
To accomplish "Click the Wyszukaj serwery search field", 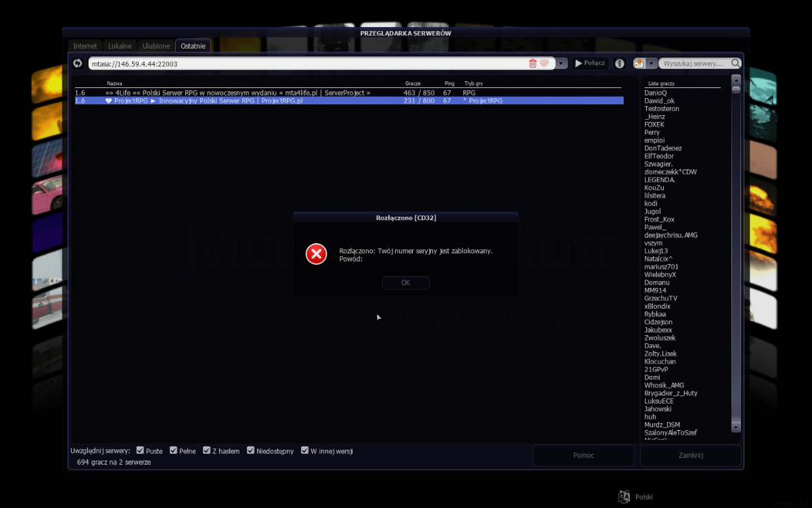I will coord(694,64).
